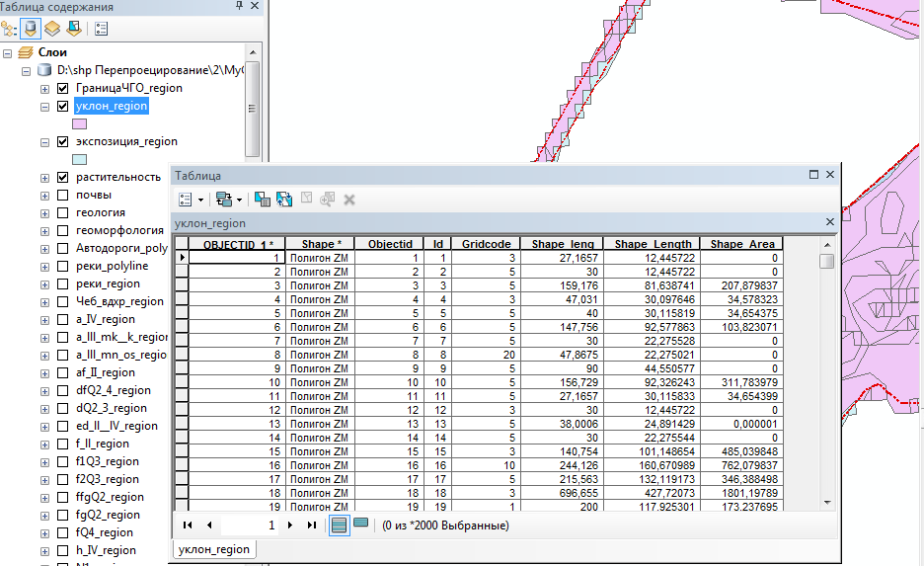Click Switch Selection icon in table toolbar

point(284,199)
